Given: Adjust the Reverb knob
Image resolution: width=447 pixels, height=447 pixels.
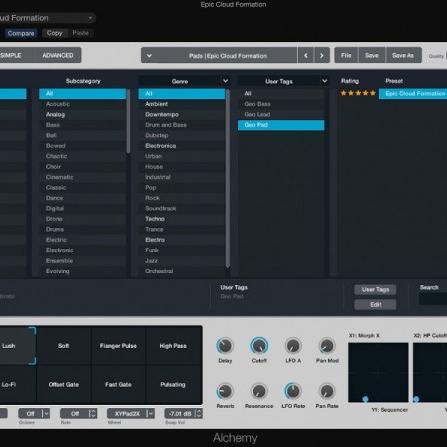Looking at the screenshot, I should [225, 391].
